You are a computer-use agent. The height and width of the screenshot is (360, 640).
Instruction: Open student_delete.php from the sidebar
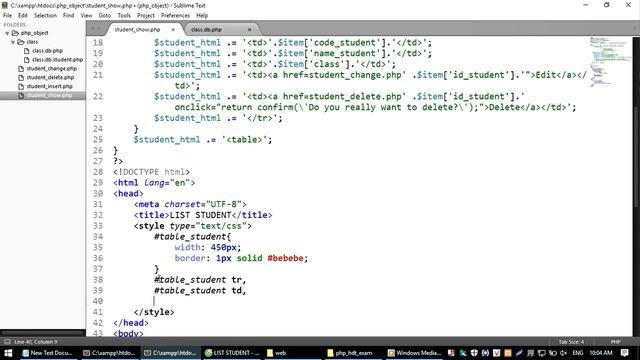pyautogui.click(x=50, y=78)
